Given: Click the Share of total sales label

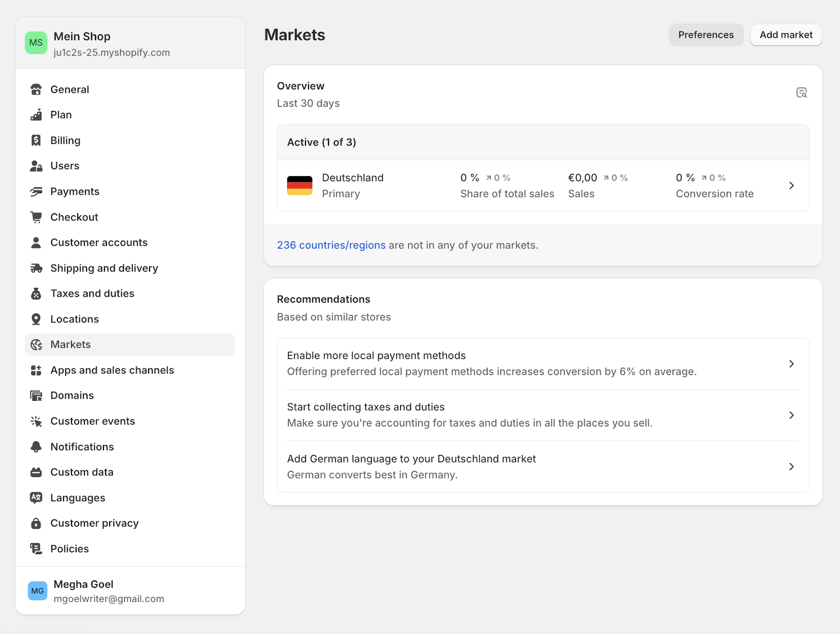Looking at the screenshot, I should (507, 194).
